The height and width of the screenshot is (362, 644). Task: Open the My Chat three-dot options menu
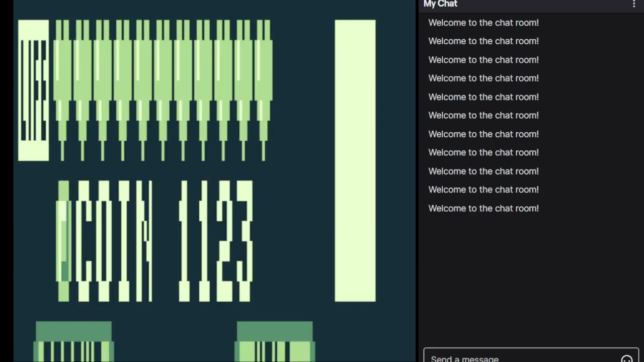pos(634,4)
